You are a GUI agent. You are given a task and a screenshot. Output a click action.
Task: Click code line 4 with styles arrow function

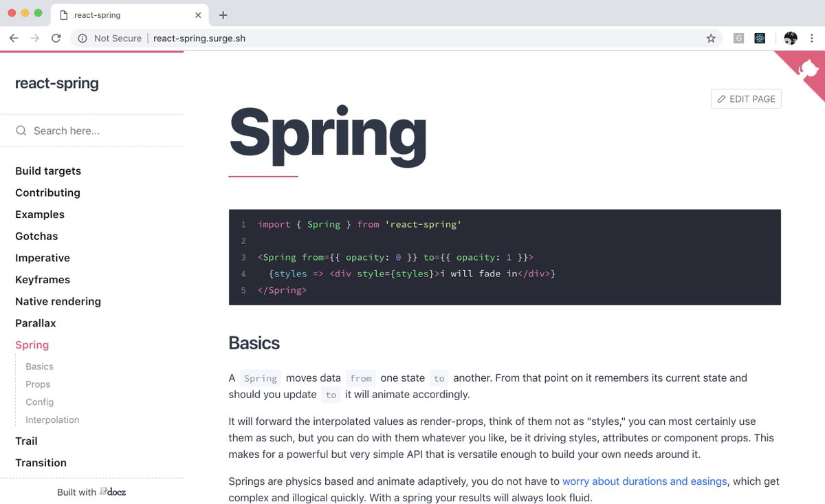(412, 274)
